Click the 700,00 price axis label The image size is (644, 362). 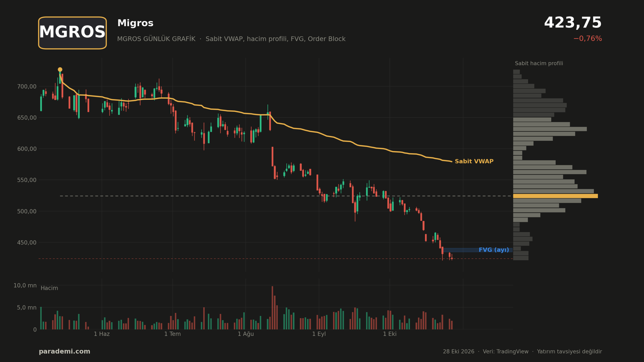[27, 86]
